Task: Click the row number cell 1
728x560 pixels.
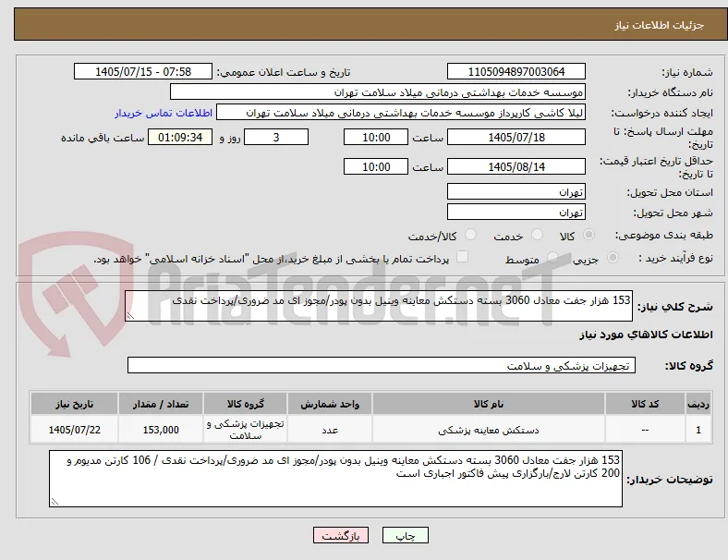Action: [x=698, y=430]
